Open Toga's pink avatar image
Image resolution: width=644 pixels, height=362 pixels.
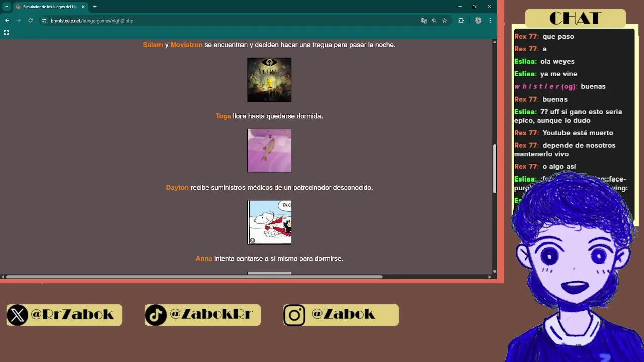[269, 151]
